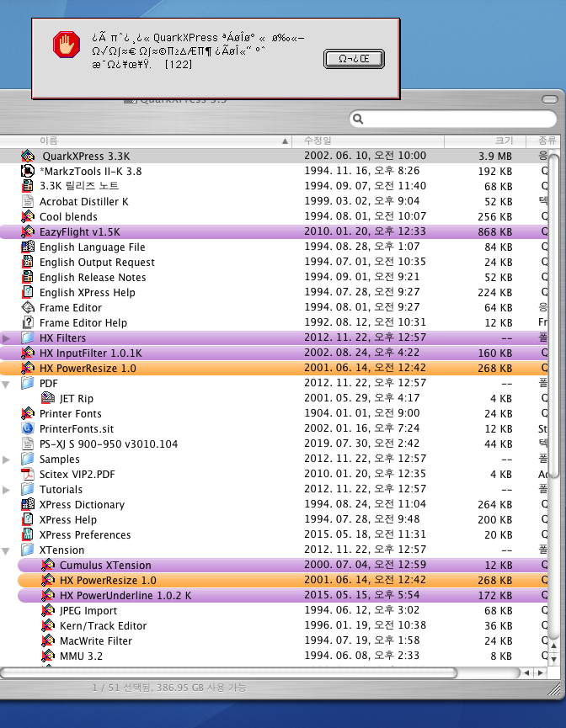The image size is (566, 728).
Task: Click the Frame Editor Help icon
Action: point(28,323)
